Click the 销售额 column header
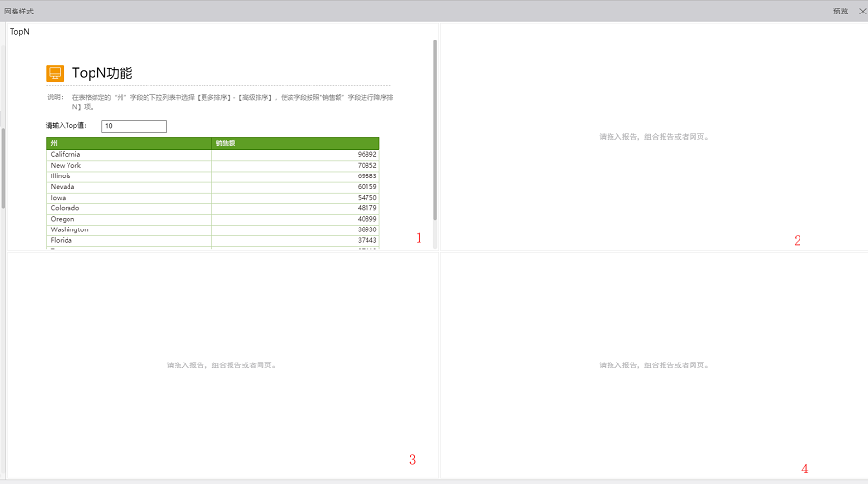 coord(295,143)
